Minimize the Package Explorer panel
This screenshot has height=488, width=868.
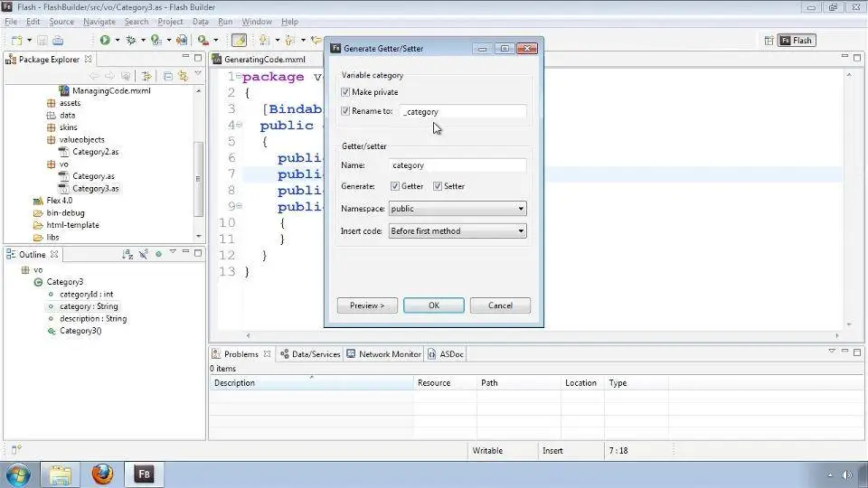(185, 56)
